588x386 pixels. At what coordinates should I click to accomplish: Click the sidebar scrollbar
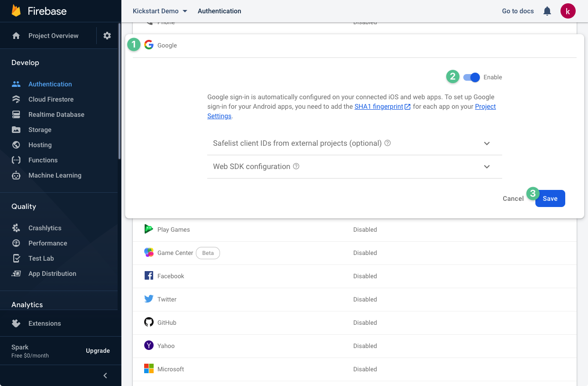click(x=119, y=90)
